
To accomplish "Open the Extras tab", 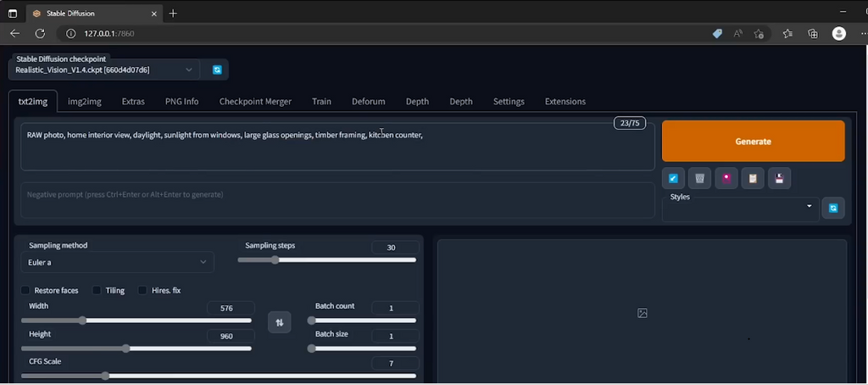I will (x=133, y=102).
